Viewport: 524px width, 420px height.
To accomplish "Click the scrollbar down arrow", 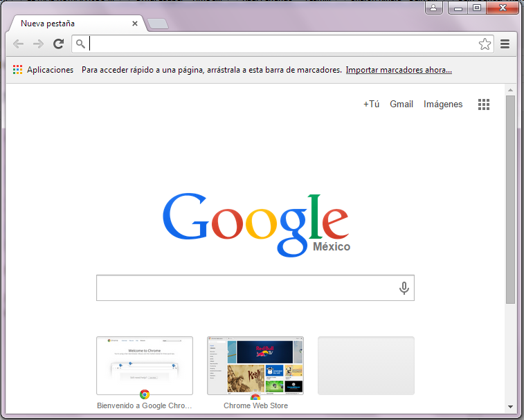I will point(510,407).
